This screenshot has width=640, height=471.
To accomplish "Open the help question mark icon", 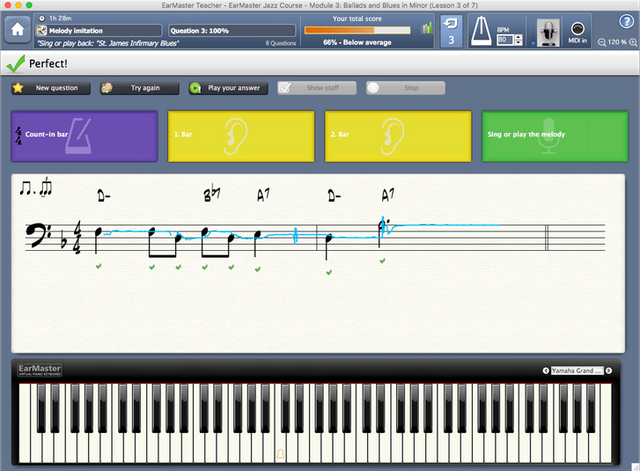I will [626, 21].
